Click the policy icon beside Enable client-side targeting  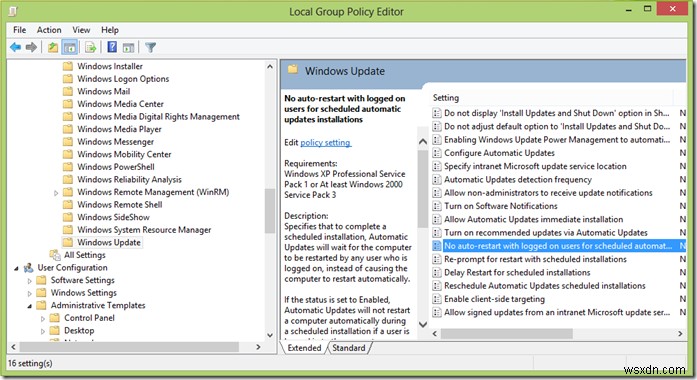click(437, 299)
